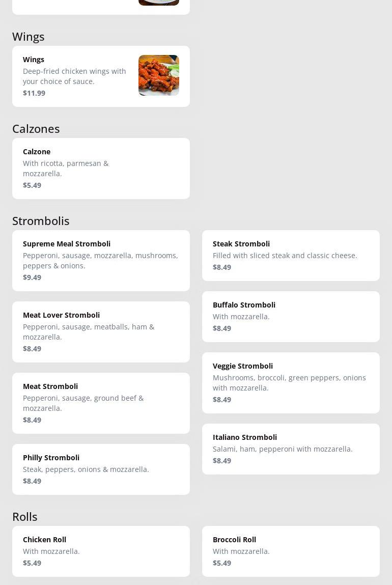Click the Rolls section heading
The image size is (392, 585).
[x=25, y=517]
